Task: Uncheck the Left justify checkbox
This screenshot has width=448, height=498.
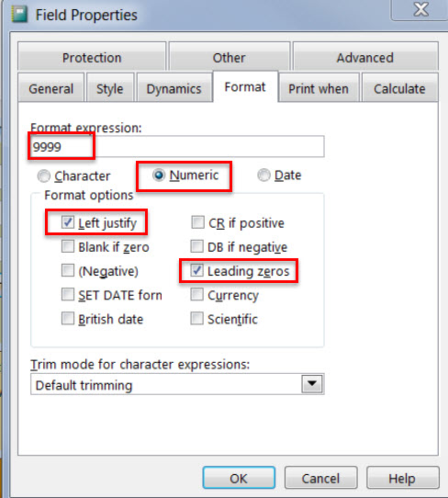Action: pos(68,222)
